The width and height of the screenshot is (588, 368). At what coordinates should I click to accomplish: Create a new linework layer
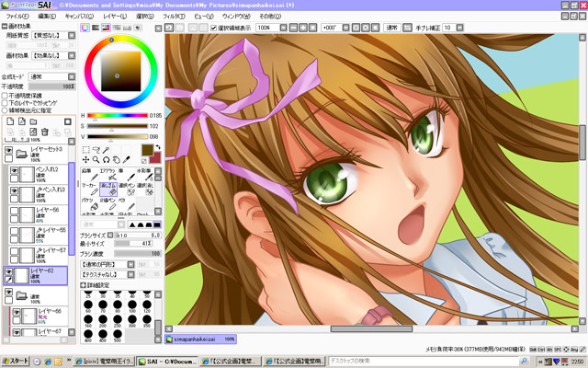coord(22,121)
